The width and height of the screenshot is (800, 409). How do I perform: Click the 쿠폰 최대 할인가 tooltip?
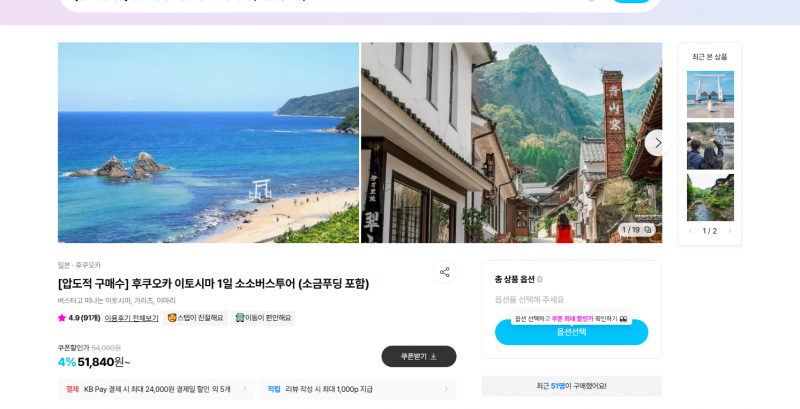[571, 319]
